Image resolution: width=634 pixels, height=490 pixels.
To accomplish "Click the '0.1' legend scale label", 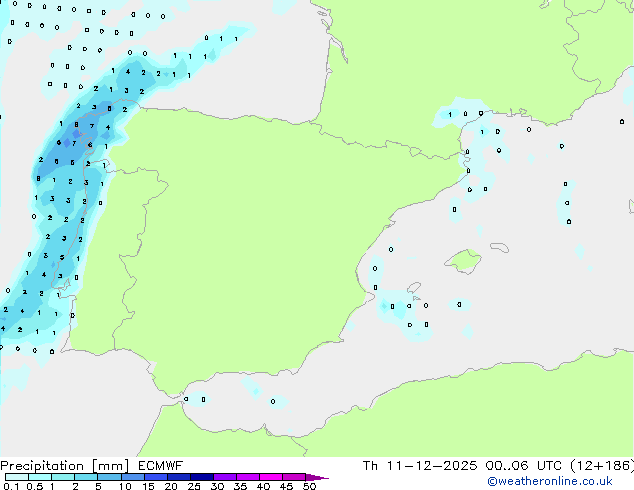I will coord(11,486).
